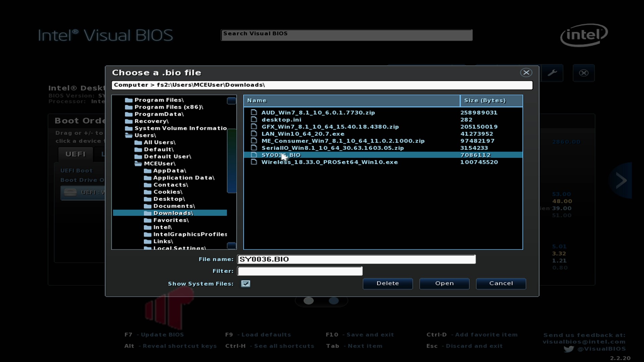Select the Cookies\ folder in tree

click(168, 192)
